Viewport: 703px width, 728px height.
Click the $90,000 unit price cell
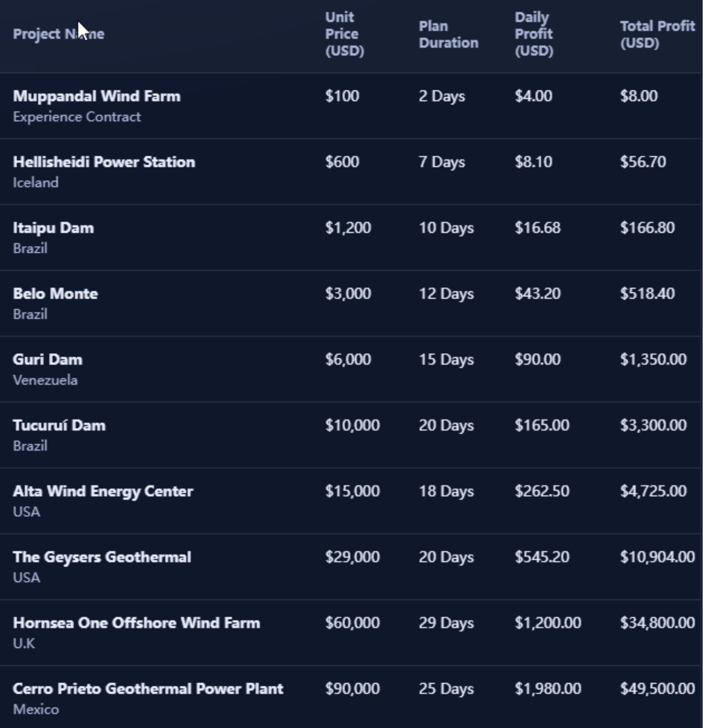[x=352, y=689]
